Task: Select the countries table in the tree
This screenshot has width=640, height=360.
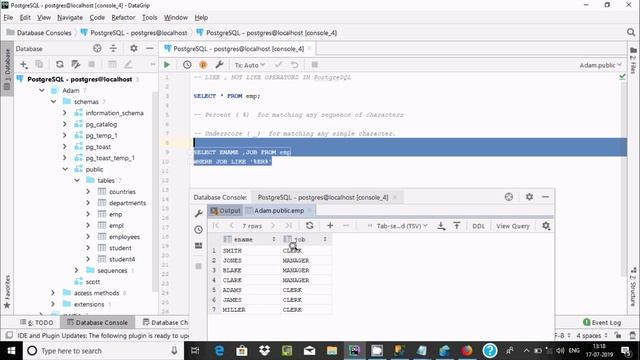Action: [x=122, y=191]
